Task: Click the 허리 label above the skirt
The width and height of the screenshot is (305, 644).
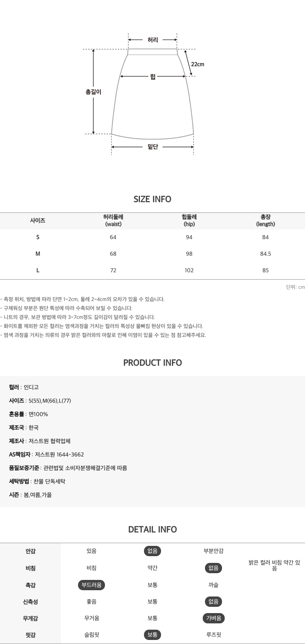Action: click(152, 40)
